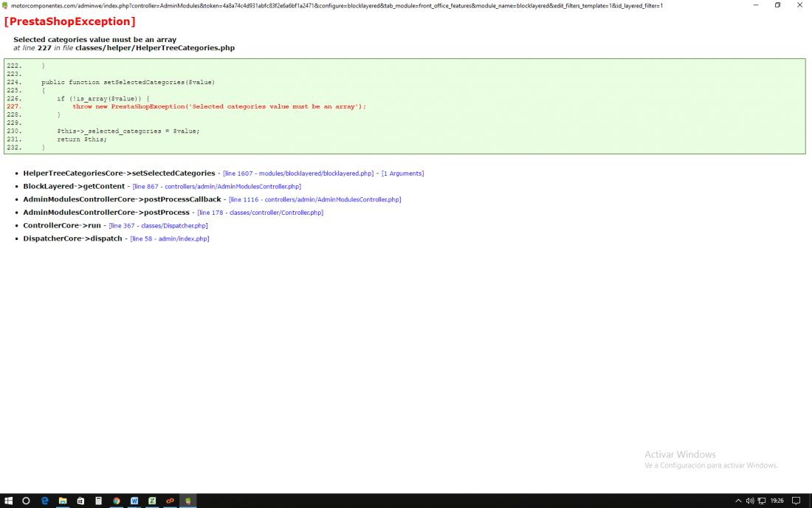Viewport: 812px width, 508px height.
Task: Click text 'Selected categories value must be an array'
Action: pyautogui.click(x=94, y=39)
